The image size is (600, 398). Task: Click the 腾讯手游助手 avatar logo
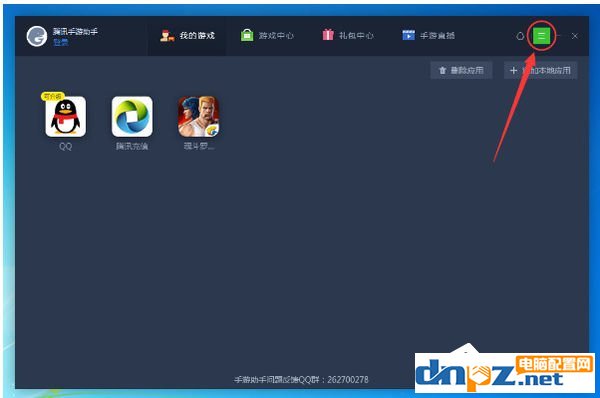(37, 36)
